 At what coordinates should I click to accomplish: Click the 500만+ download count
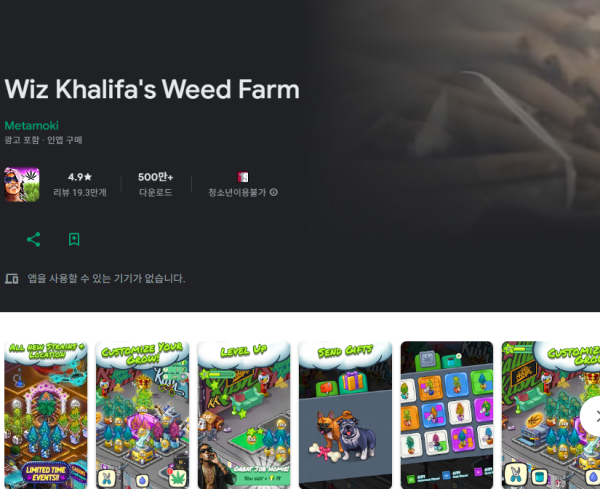click(x=155, y=177)
